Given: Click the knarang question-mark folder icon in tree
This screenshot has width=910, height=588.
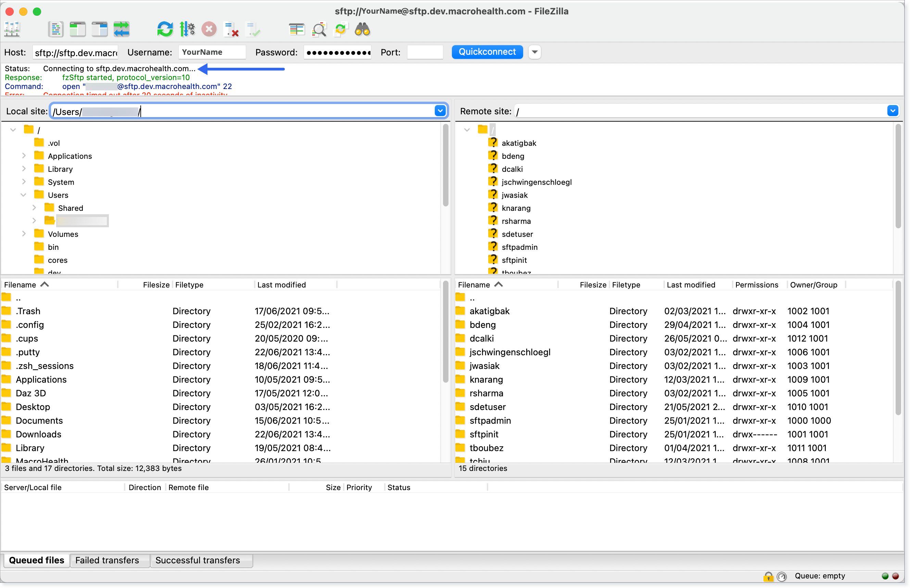Looking at the screenshot, I should (x=493, y=208).
